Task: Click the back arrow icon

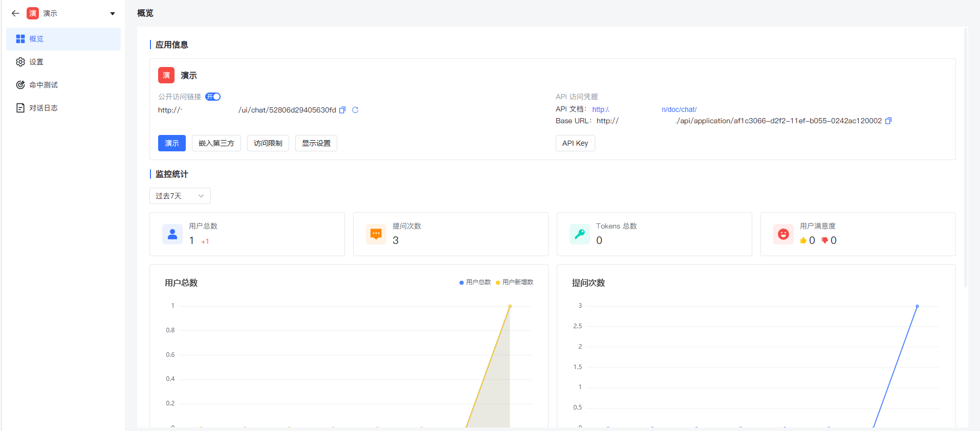Action: [x=15, y=13]
